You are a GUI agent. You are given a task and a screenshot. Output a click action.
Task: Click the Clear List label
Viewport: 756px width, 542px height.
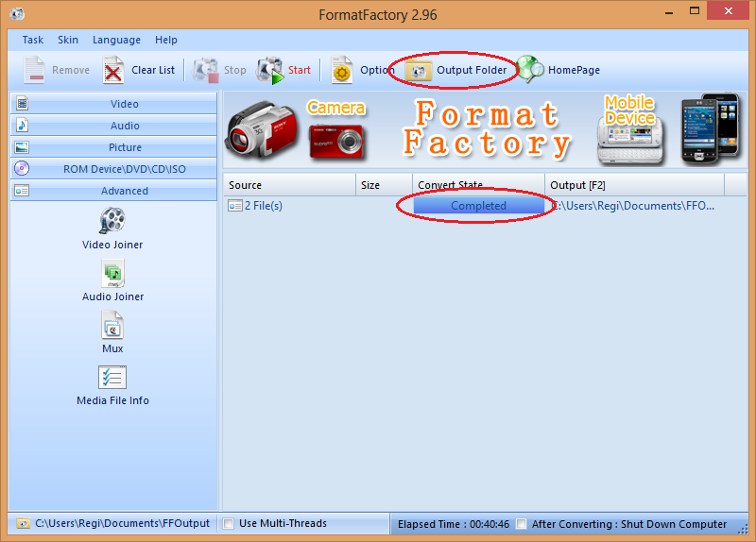[153, 70]
